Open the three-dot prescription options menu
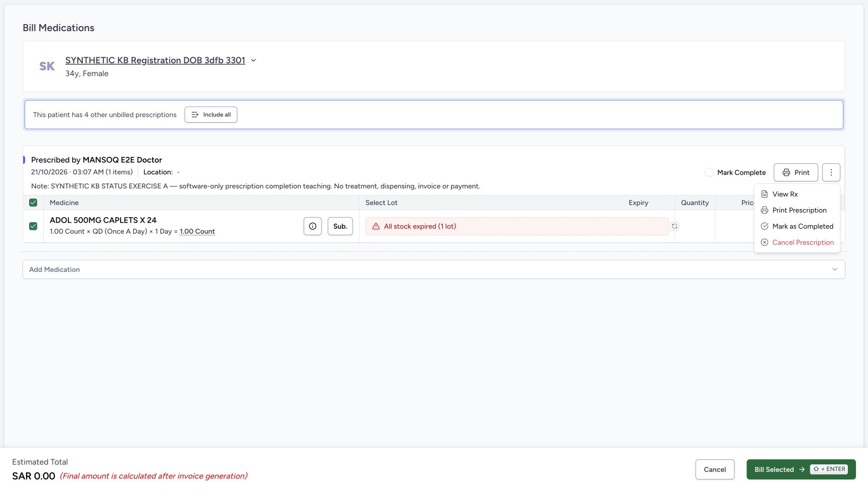 tap(831, 172)
